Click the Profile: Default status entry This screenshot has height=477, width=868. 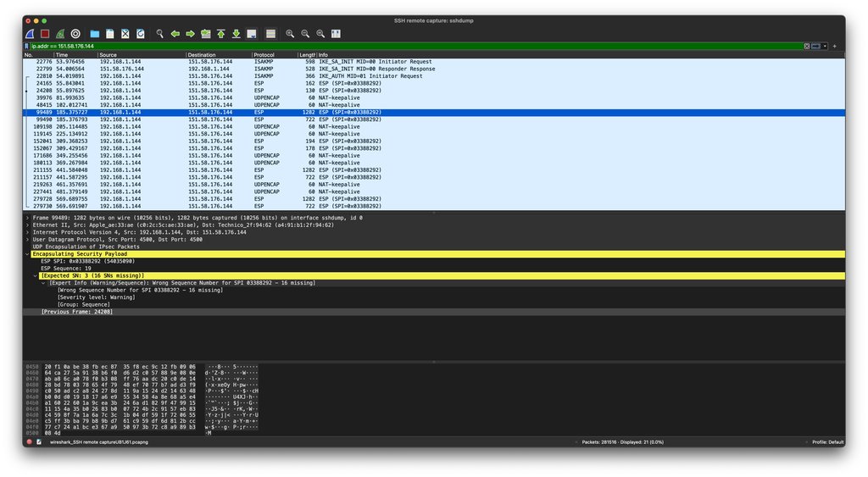coord(827,442)
